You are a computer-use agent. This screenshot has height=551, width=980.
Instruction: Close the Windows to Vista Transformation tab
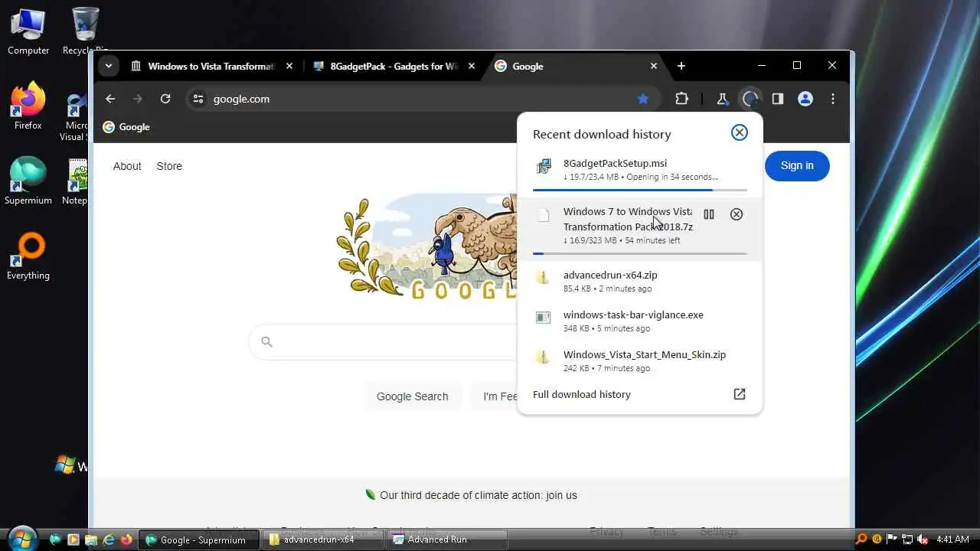click(x=289, y=67)
